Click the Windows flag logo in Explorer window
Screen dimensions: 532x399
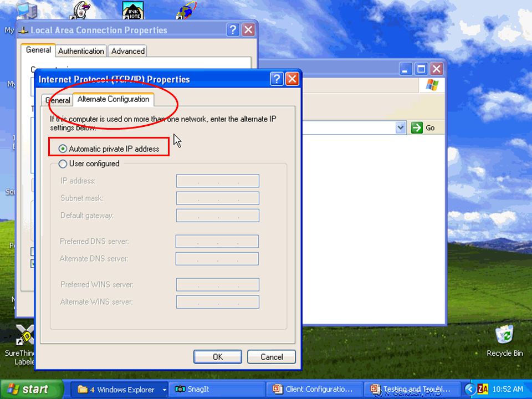pos(432,85)
